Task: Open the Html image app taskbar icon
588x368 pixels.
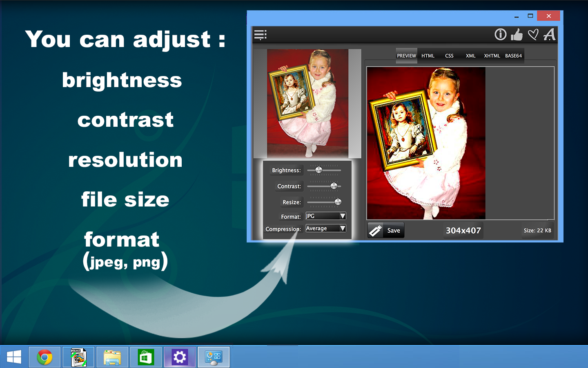Action: pyautogui.click(x=78, y=357)
